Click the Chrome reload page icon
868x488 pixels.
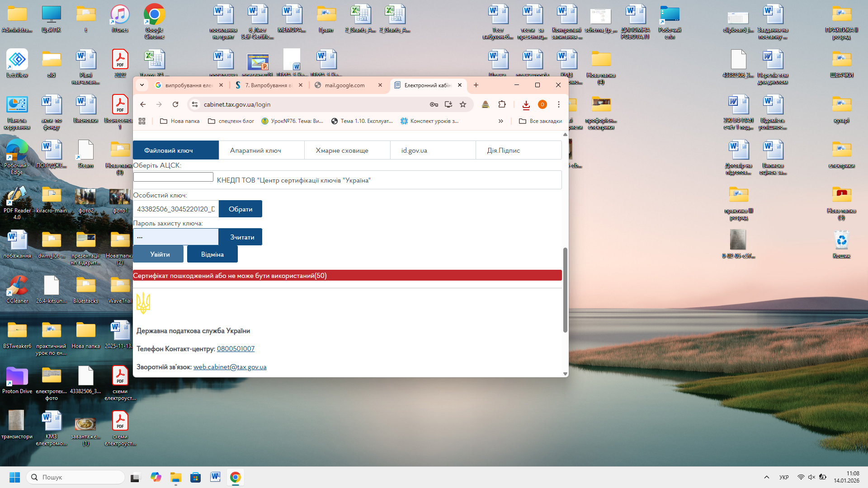click(175, 104)
